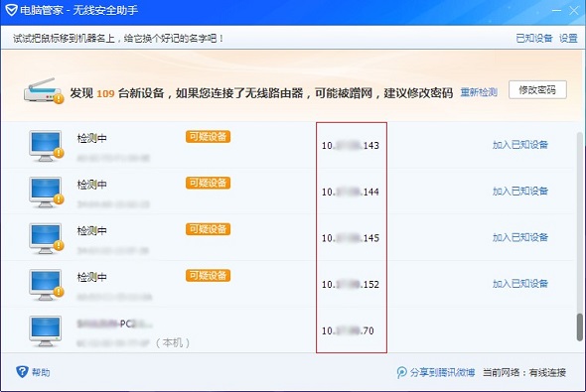
Task: Select the monitor icon for device 152
Action: [x=46, y=285]
